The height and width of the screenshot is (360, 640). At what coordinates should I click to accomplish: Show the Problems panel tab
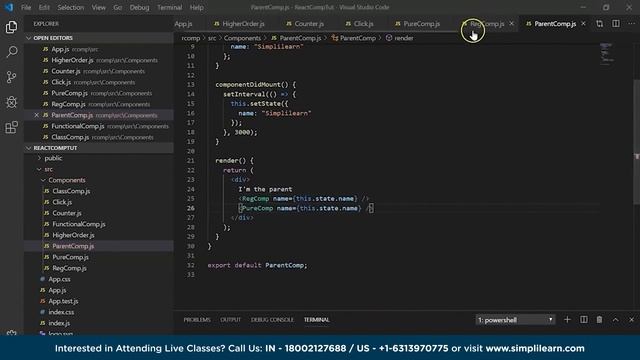197,320
